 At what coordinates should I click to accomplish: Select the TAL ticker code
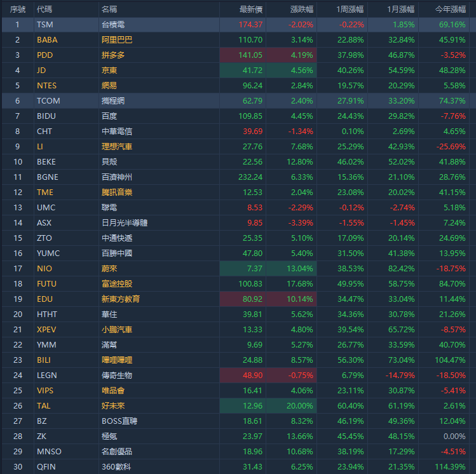point(43,406)
